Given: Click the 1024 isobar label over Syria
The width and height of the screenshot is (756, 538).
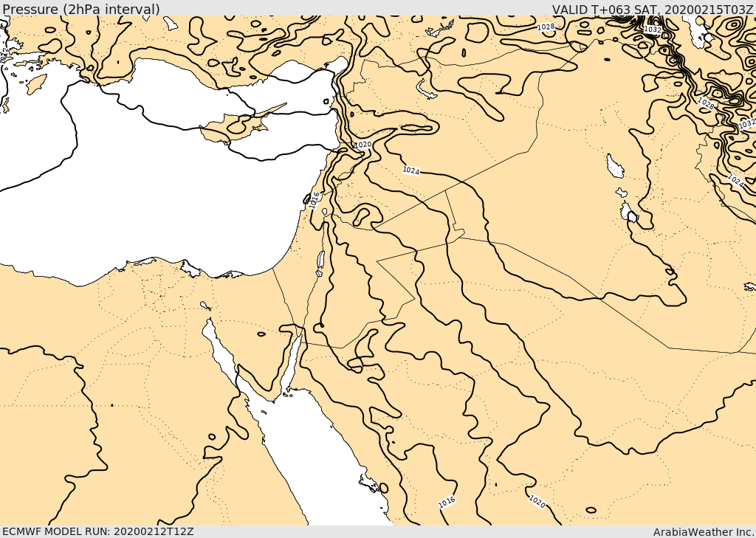Looking at the screenshot, I should coord(411,170).
